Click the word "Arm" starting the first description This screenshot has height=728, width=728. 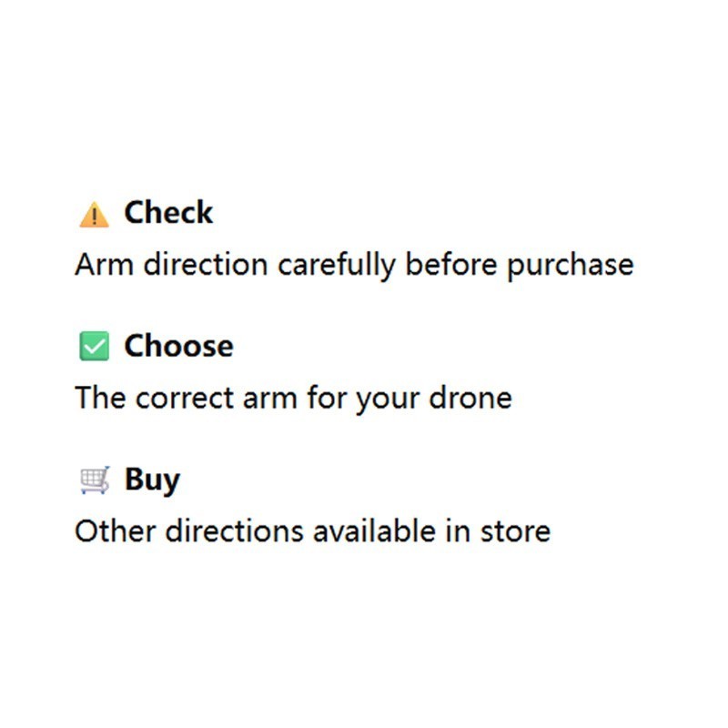pyautogui.click(x=105, y=265)
